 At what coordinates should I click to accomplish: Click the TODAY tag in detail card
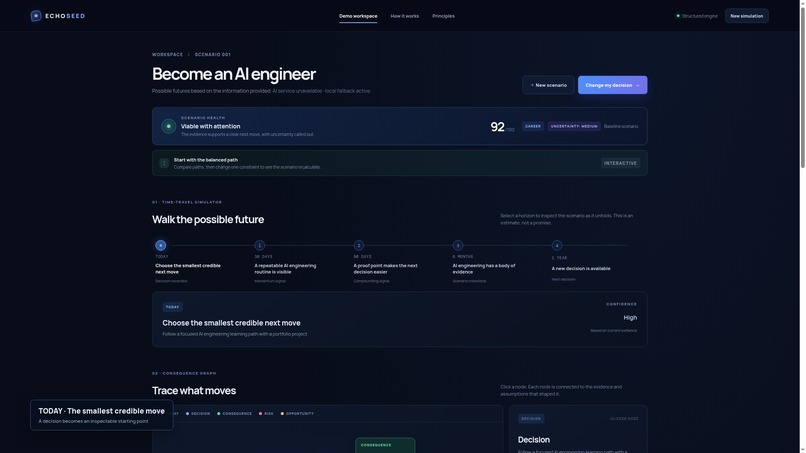172,307
